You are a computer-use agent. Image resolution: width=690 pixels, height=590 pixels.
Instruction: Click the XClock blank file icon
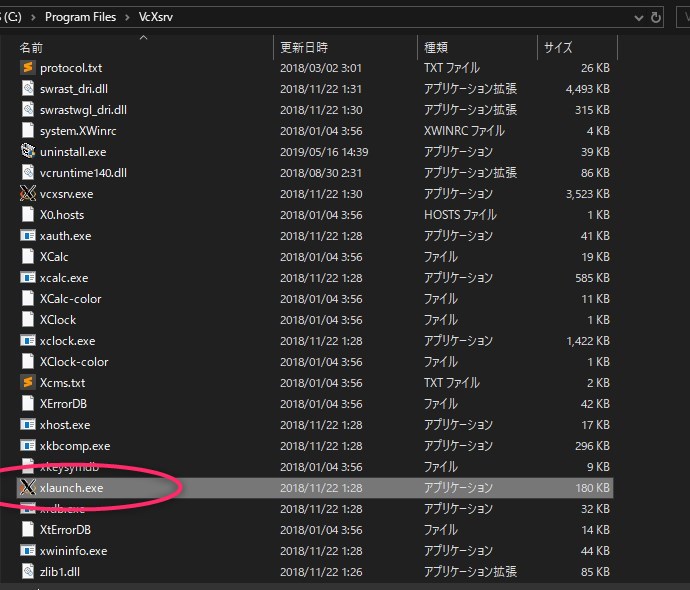tap(28, 320)
